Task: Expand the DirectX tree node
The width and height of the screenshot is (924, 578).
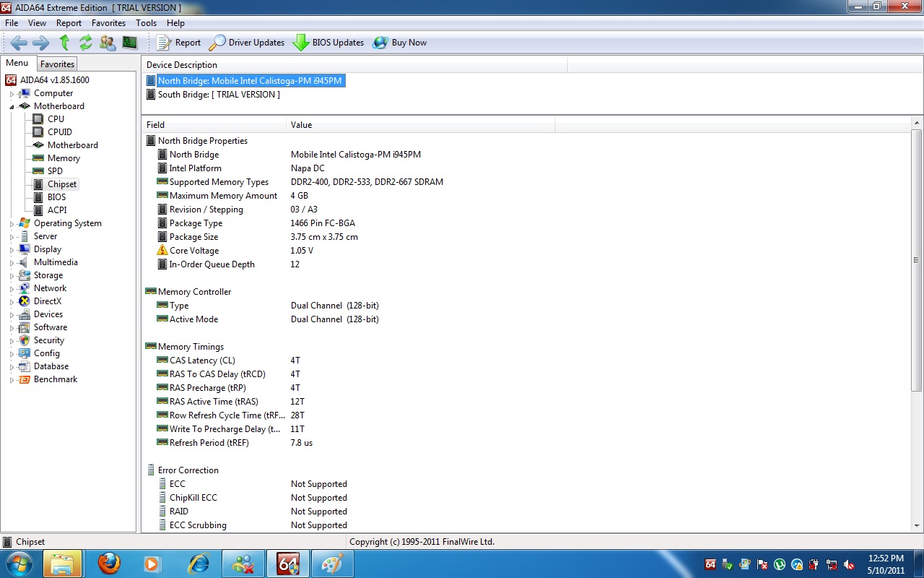Action: [12, 302]
